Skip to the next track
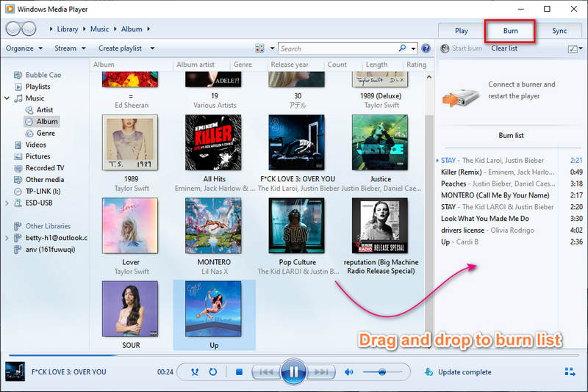 pyautogui.click(x=321, y=372)
